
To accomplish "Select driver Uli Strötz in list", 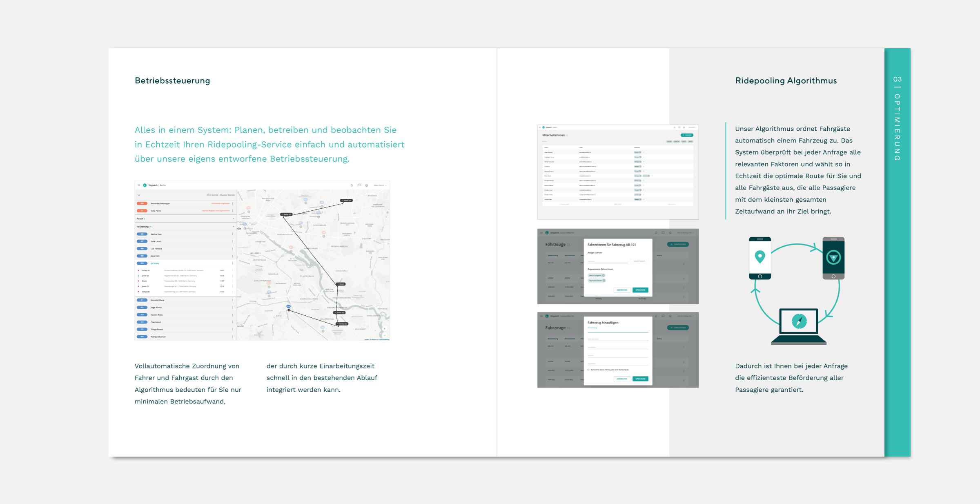I will point(155,263).
